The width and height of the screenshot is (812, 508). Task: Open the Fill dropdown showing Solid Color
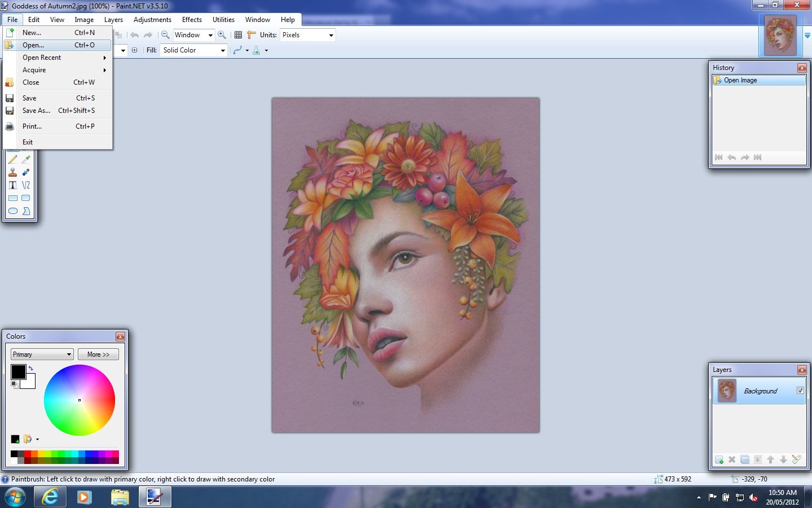(x=194, y=50)
